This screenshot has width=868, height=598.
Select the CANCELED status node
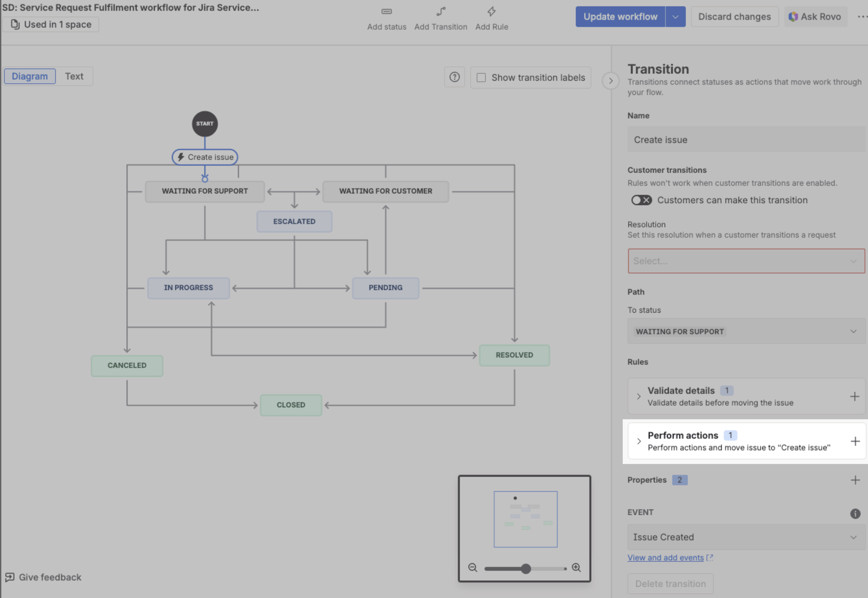127,366
